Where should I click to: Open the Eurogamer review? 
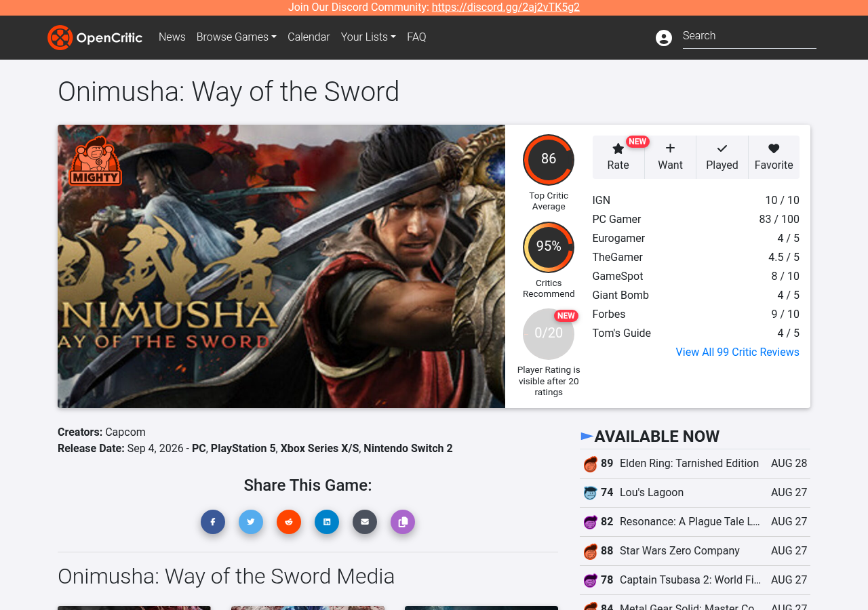pyautogui.click(x=696, y=239)
